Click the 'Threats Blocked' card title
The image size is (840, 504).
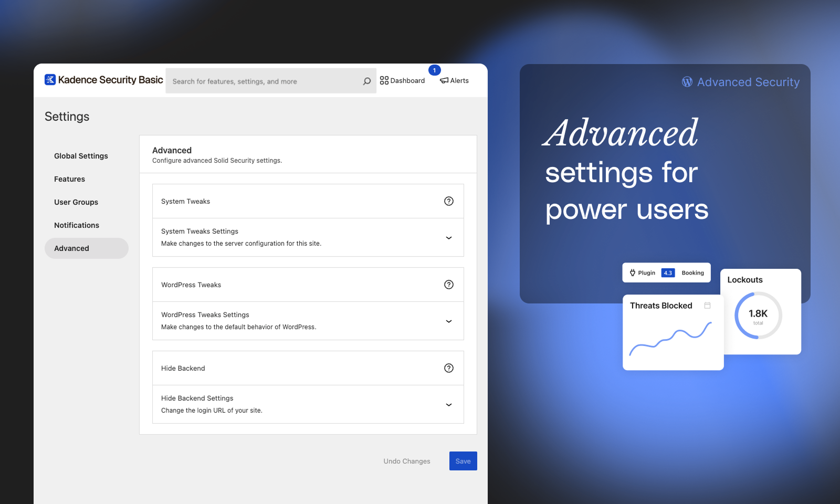point(661,306)
